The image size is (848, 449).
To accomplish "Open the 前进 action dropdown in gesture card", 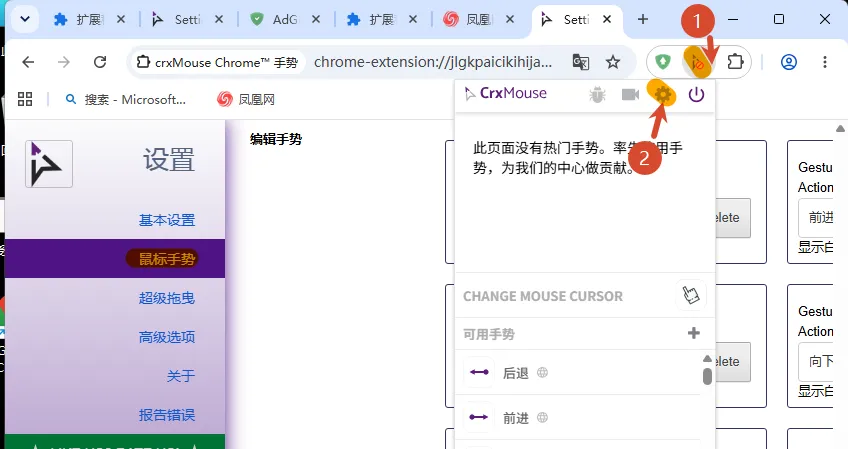I will pyautogui.click(x=816, y=217).
